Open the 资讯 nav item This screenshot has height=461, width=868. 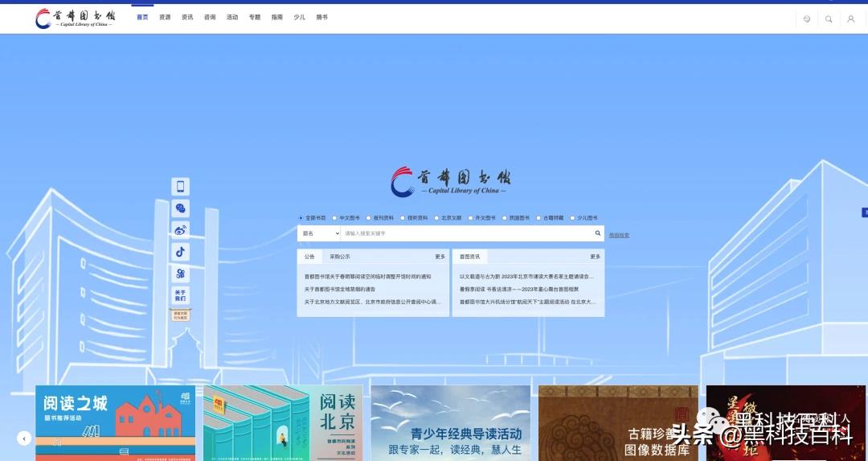point(187,17)
